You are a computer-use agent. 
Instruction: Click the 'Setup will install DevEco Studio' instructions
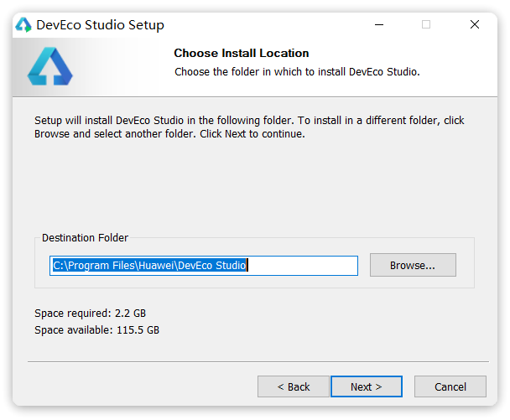tap(249, 127)
